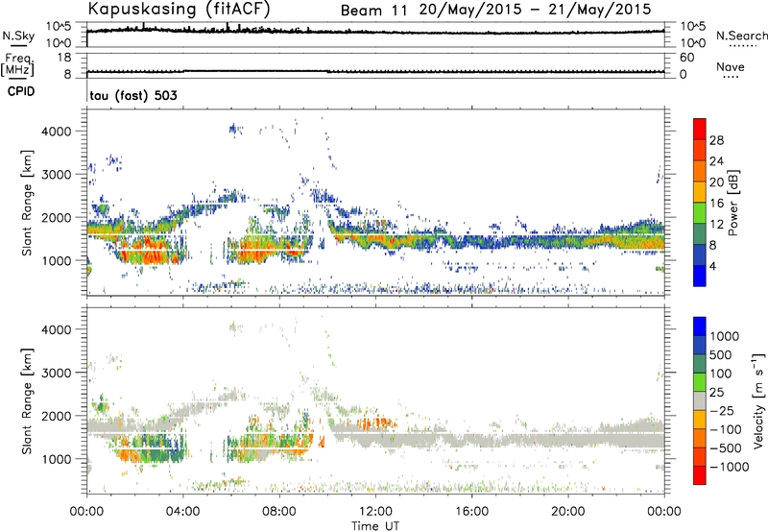Click the strong red echo near 02:00 in power panel

click(147, 251)
